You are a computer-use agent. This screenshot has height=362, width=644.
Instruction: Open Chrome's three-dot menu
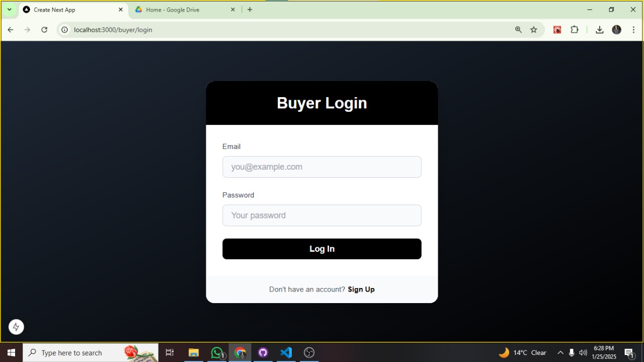click(x=633, y=30)
